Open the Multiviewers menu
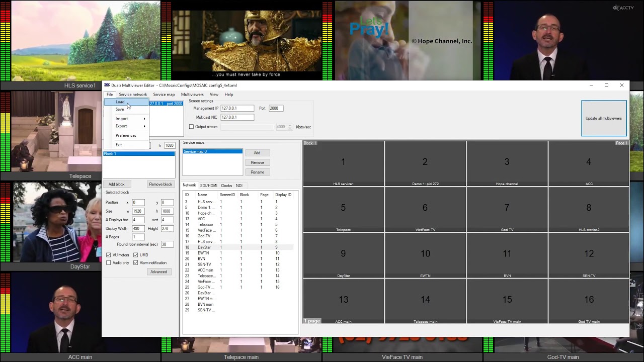The width and height of the screenshot is (644, 362). 192,95
